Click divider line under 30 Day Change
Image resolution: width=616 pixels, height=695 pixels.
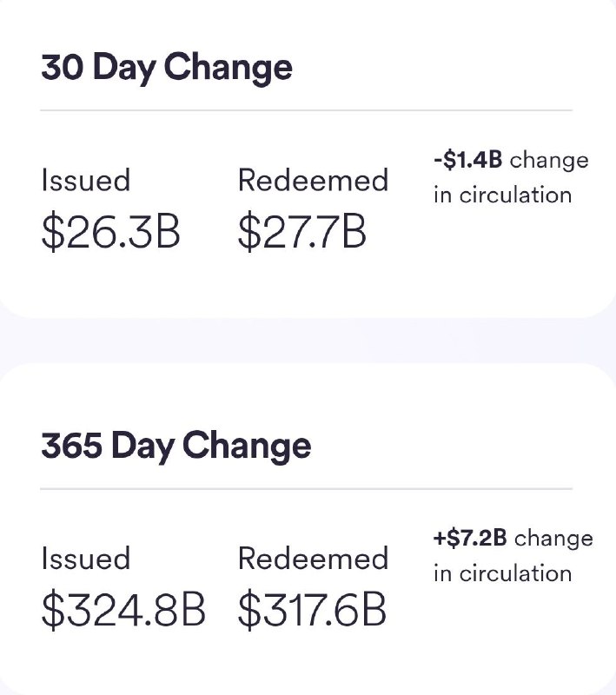click(x=306, y=110)
